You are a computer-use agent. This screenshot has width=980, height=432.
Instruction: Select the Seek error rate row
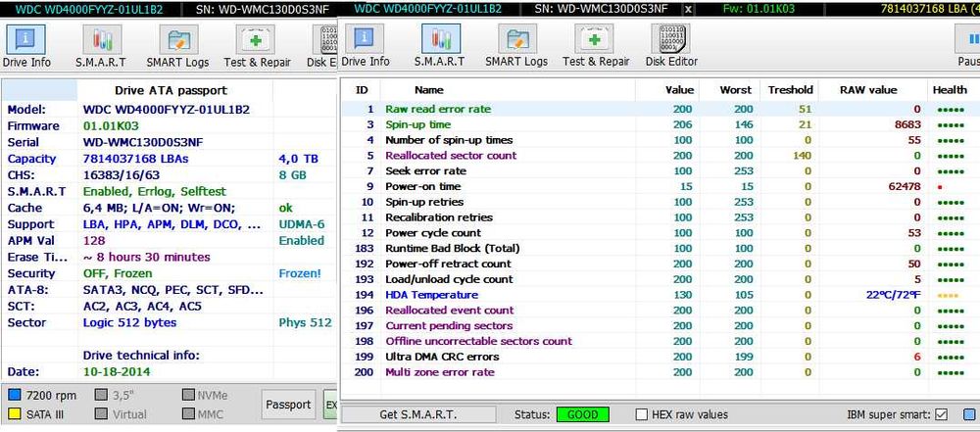[660, 170]
